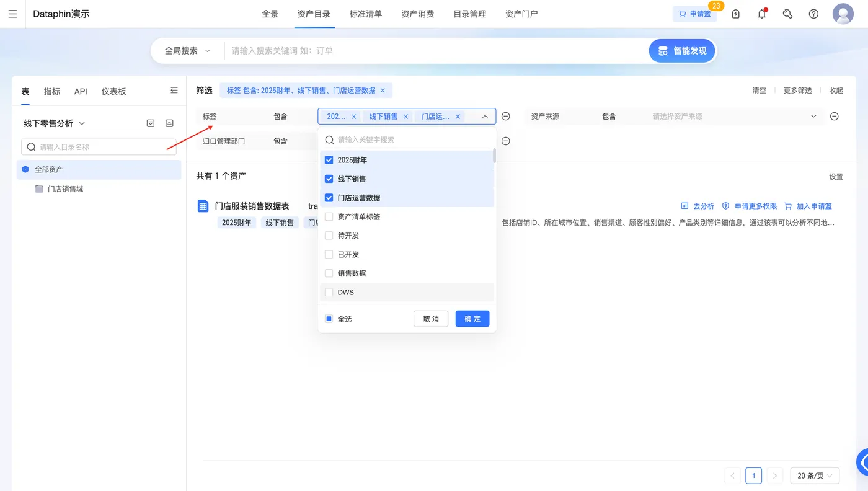868x491 pixels.
Task: Click 清空 to clear filters
Action: [x=759, y=91]
